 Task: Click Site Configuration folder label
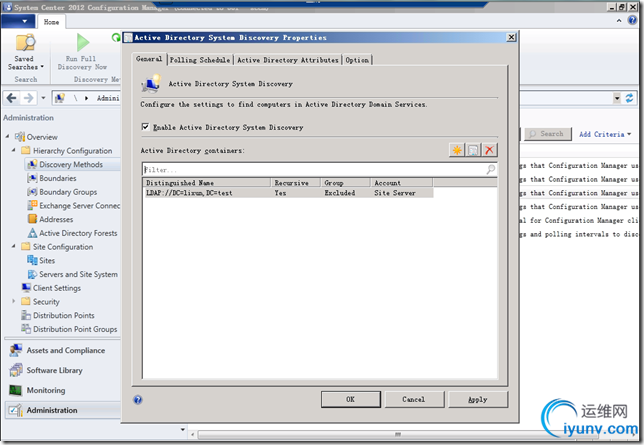coord(63,247)
